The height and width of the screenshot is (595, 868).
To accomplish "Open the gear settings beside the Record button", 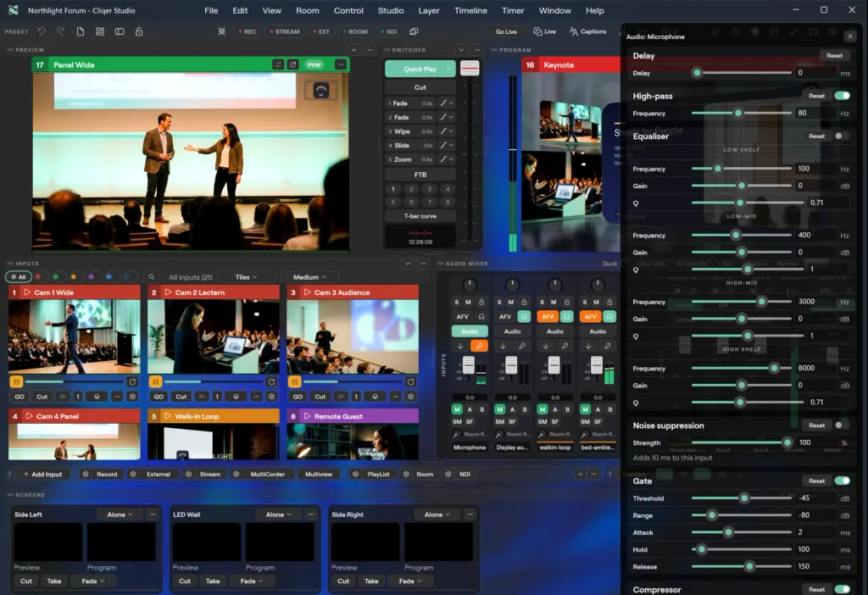I will (x=86, y=474).
